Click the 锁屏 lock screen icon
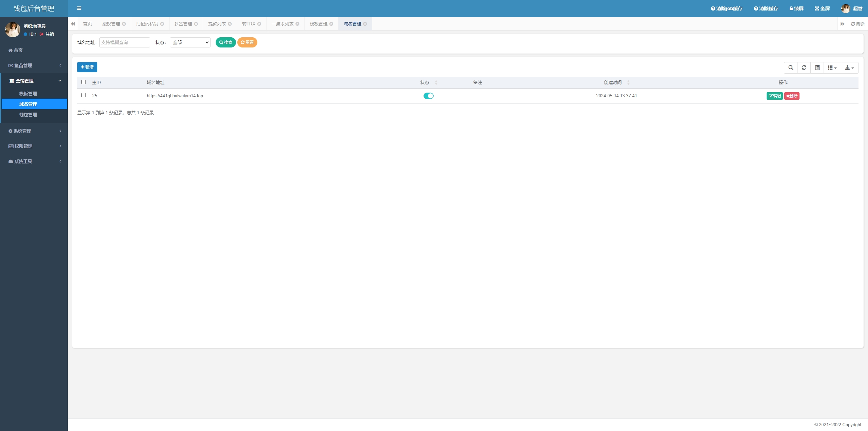Viewport: 868px width, 431px height. tap(791, 8)
